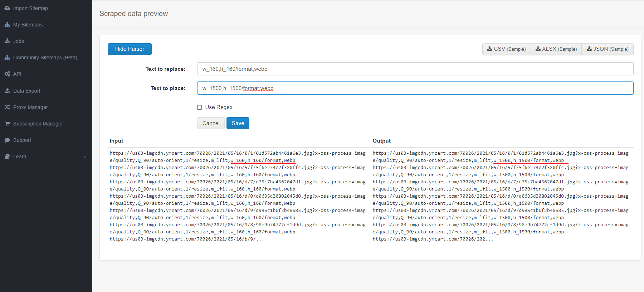The height and width of the screenshot is (292, 644).
Task: Download the CSV sample file
Action: (506, 49)
